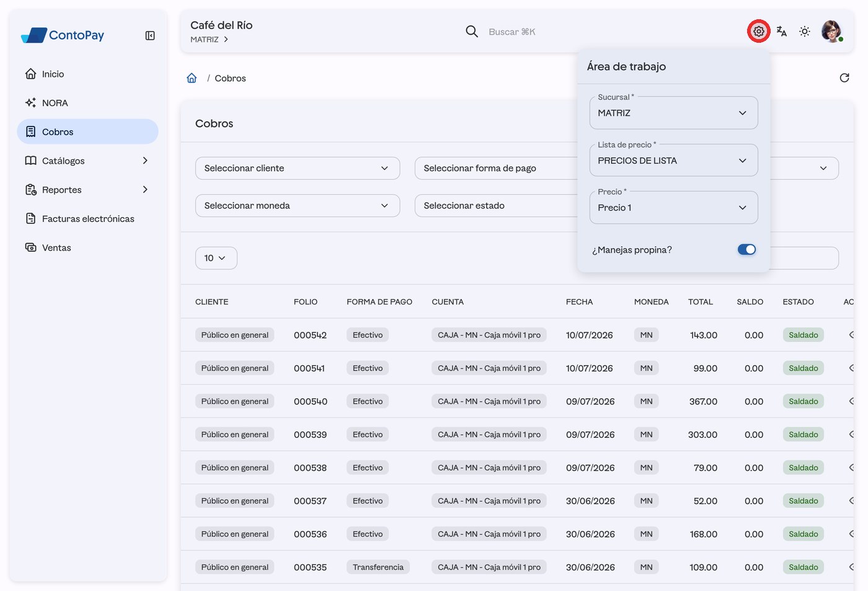Click the Saldado status for folio 000540
Screen dimensions: 868x591
804,401
